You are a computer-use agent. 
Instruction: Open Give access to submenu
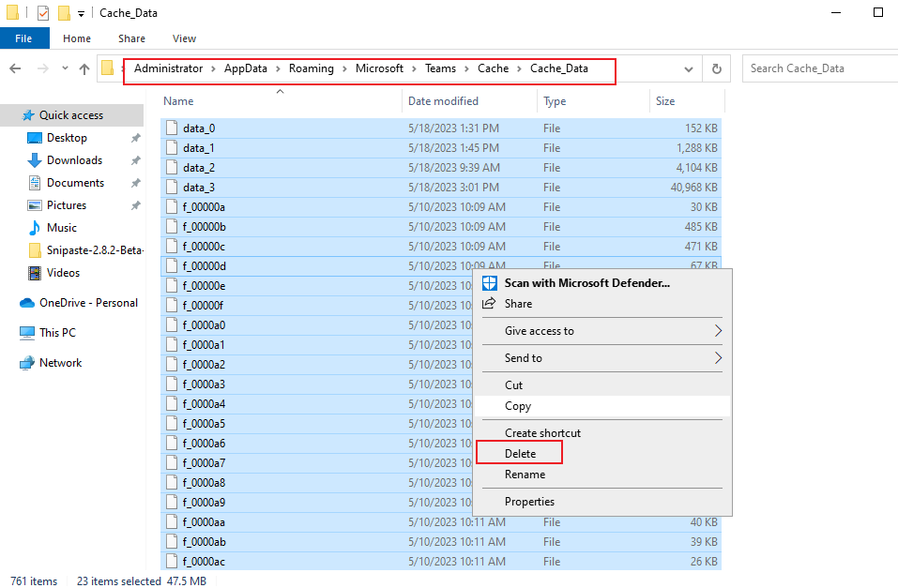tap(602, 331)
